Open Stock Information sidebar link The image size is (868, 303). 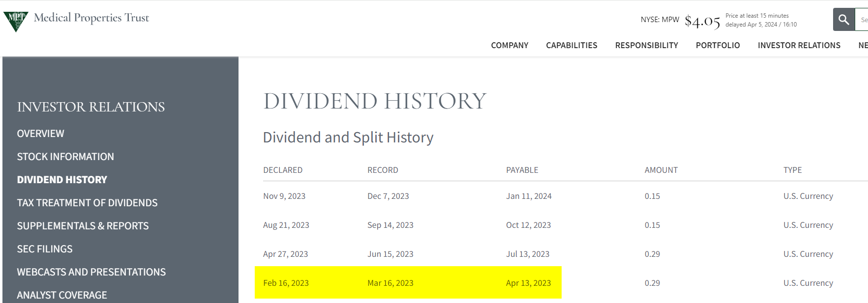pyautogui.click(x=65, y=157)
